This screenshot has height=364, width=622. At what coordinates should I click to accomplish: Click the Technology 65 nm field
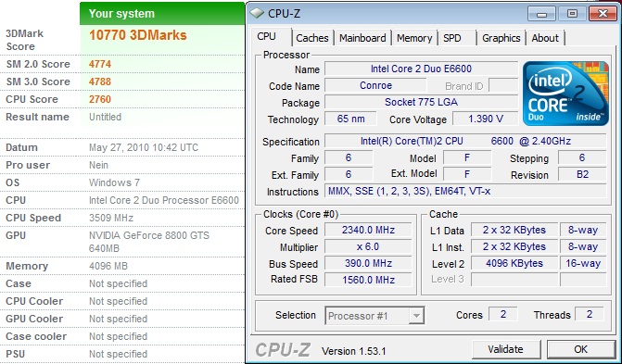[350, 119]
